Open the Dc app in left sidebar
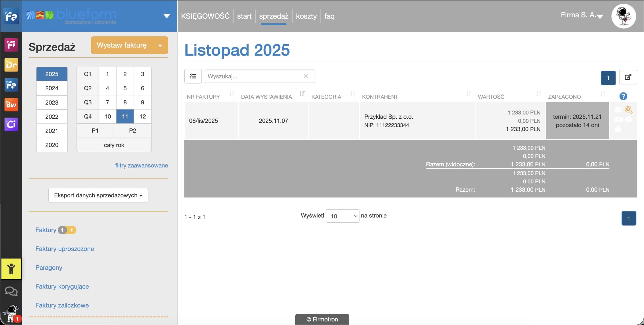This screenshot has height=325, width=644. click(11, 65)
